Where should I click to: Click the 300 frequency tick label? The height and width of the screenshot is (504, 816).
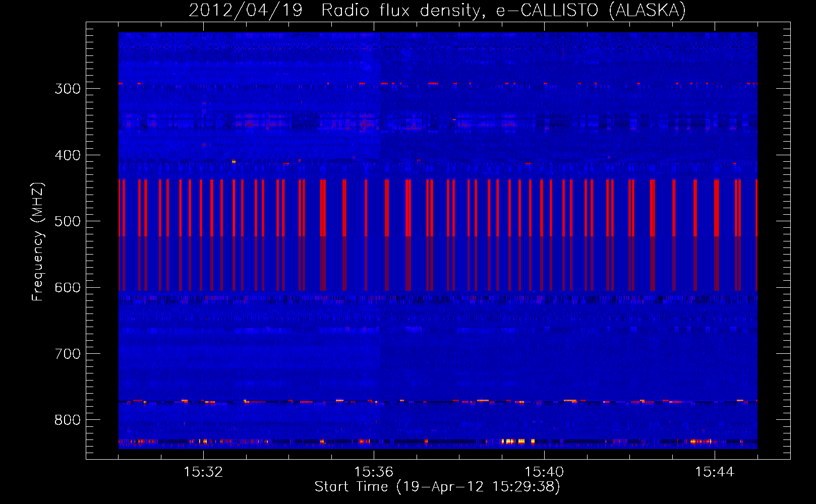[x=68, y=89]
